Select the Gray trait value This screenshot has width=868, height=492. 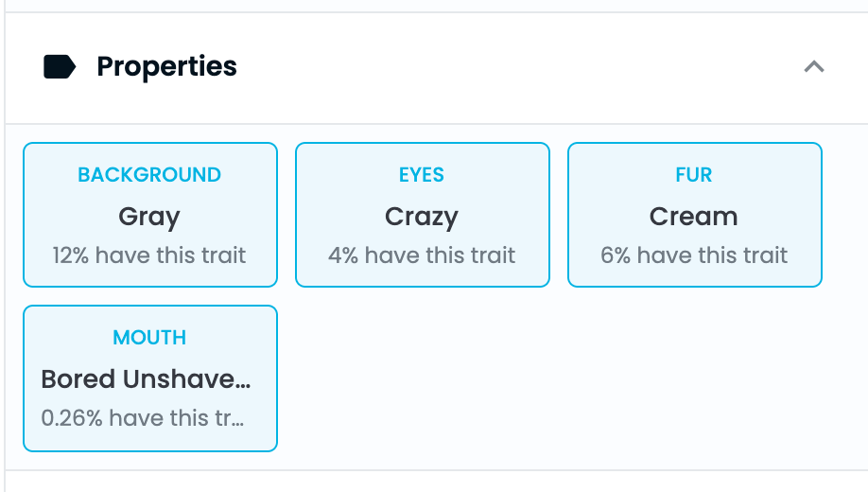point(149,217)
